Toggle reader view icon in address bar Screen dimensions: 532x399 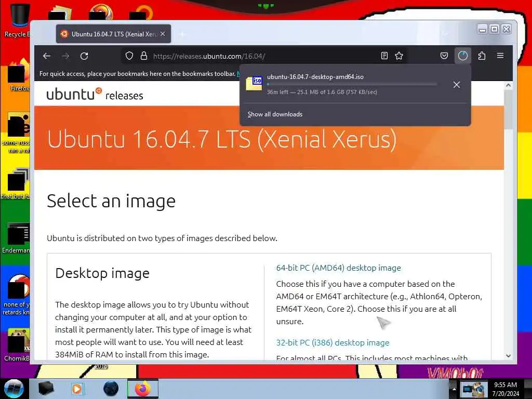[384, 56]
